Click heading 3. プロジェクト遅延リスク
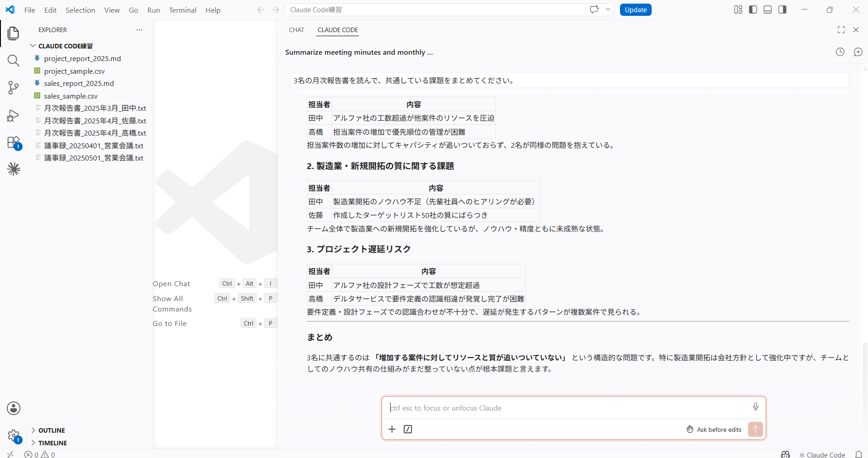The width and height of the screenshot is (868, 458). click(358, 249)
